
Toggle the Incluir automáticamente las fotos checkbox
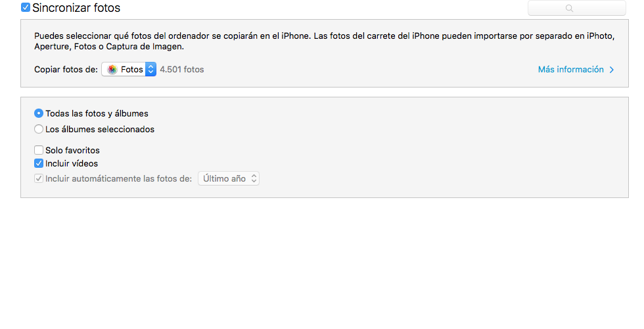(39, 178)
